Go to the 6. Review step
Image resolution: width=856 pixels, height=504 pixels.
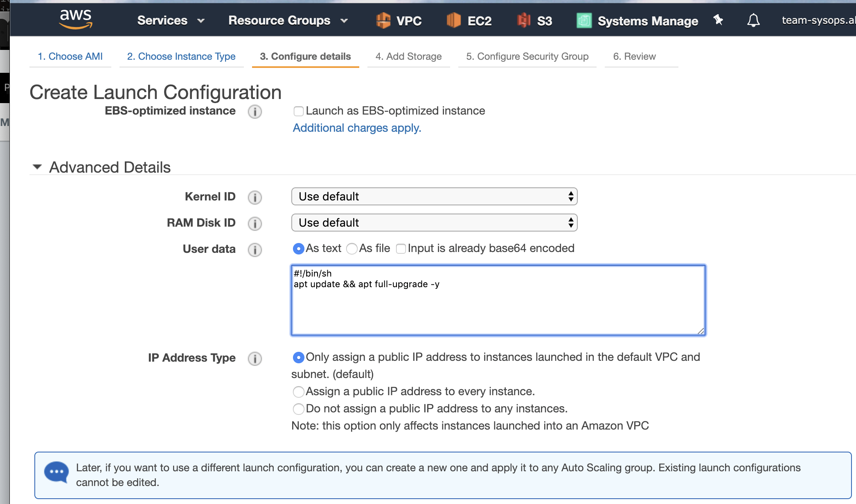tap(634, 56)
